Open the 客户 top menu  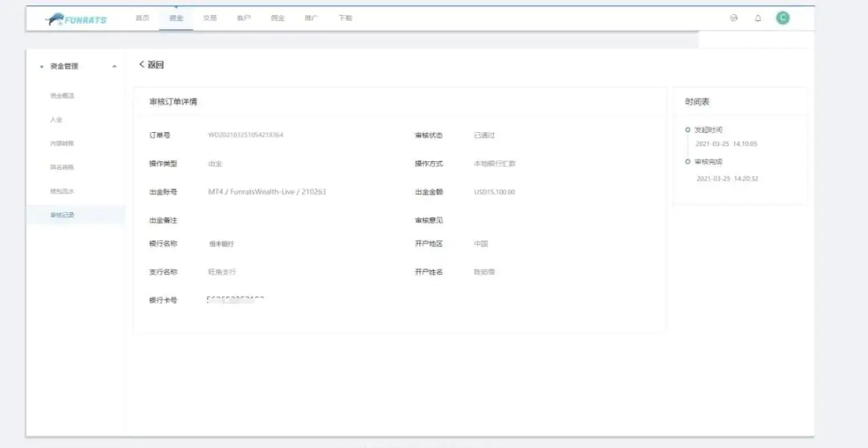click(244, 18)
